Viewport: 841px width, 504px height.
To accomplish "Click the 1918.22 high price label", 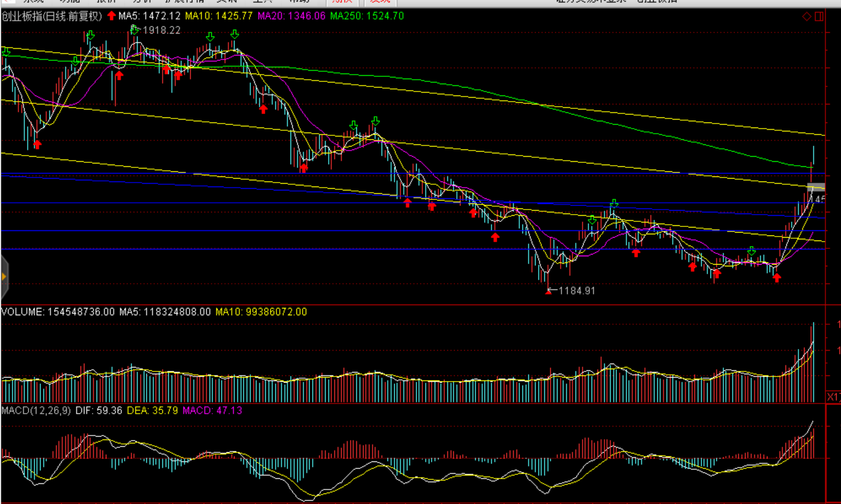I will [x=161, y=30].
